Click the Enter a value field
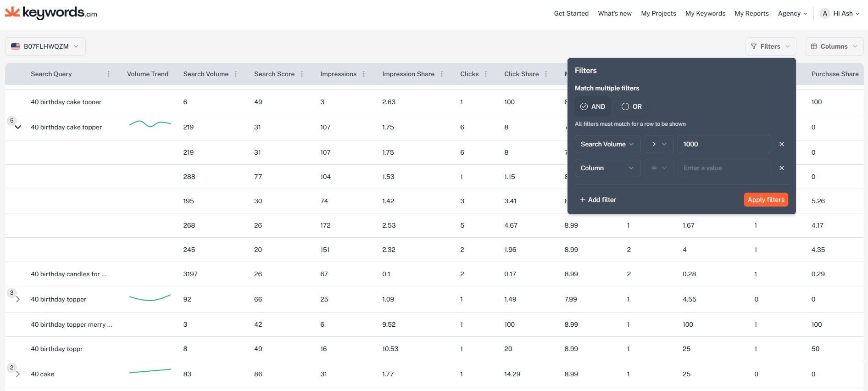Viewport: 868px width, 391px height. pyautogui.click(x=724, y=168)
